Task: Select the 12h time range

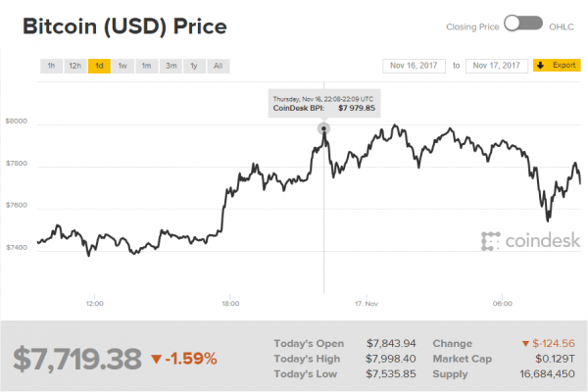Action: tap(74, 66)
